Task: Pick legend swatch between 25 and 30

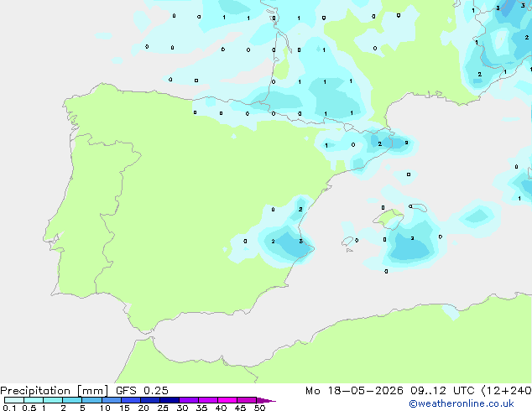Action: pyautogui.click(x=170, y=400)
